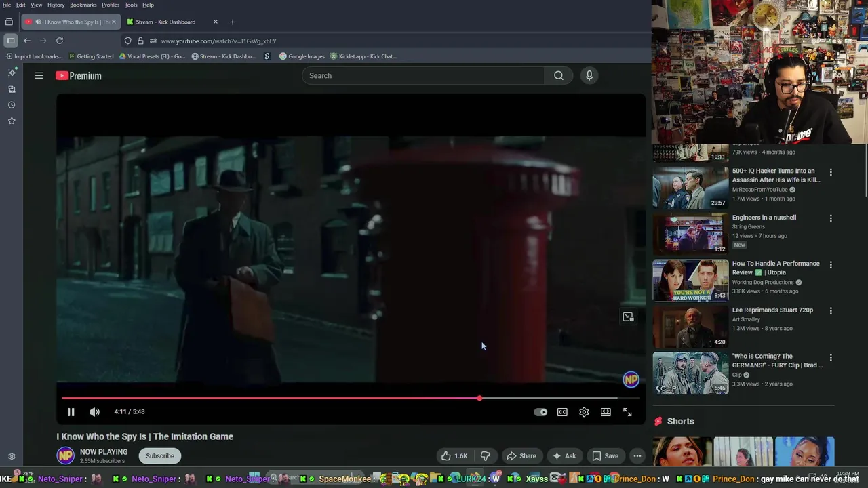The width and height of the screenshot is (868, 488).
Task: Open the Import bookmarks bookmark
Action: [x=34, y=56]
